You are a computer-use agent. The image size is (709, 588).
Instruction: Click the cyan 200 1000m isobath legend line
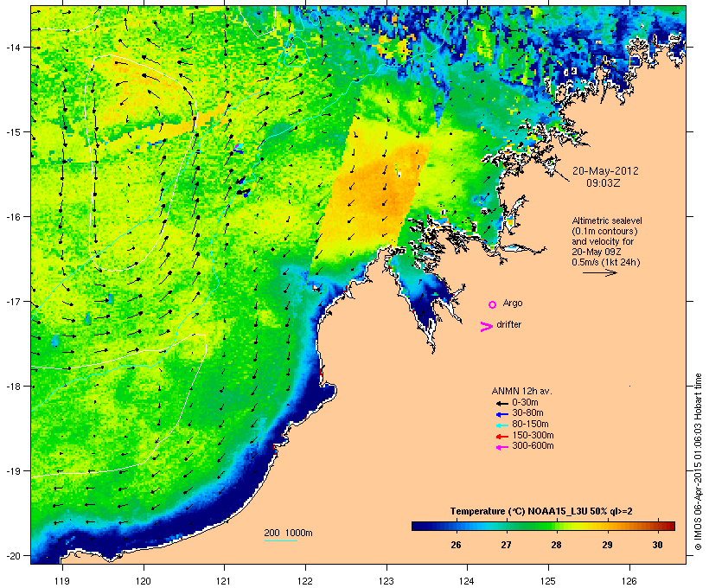tap(280, 540)
